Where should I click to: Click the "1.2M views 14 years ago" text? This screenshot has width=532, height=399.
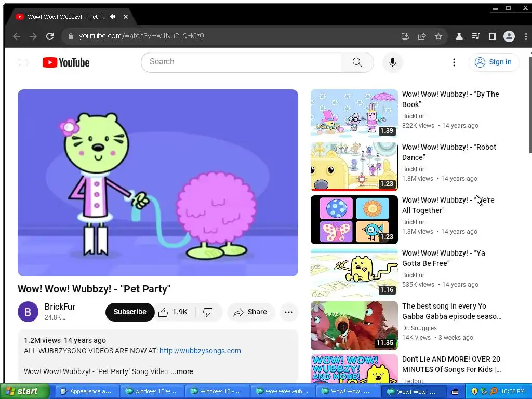[x=65, y=340]
